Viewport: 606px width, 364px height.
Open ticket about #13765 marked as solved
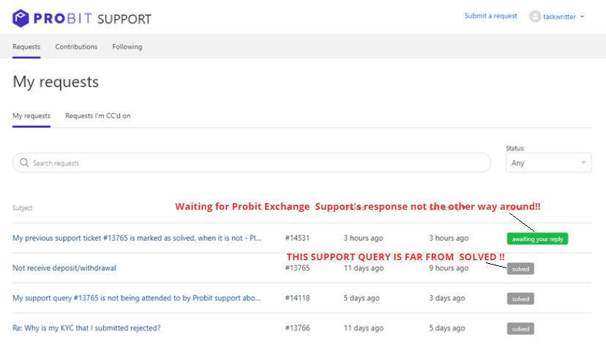(137, 238)
